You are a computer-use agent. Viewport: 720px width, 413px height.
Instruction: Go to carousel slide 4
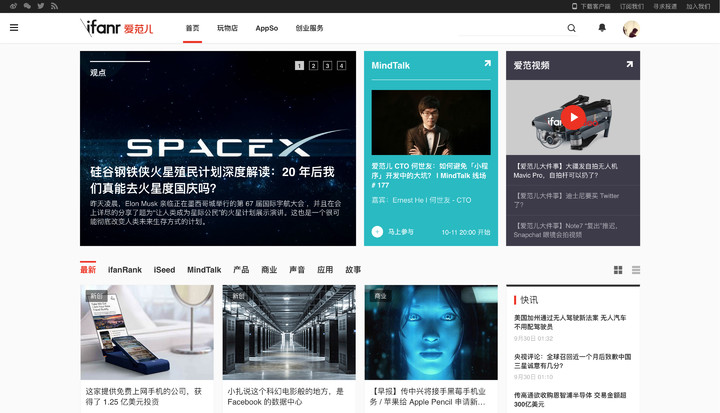coord(341,66)
